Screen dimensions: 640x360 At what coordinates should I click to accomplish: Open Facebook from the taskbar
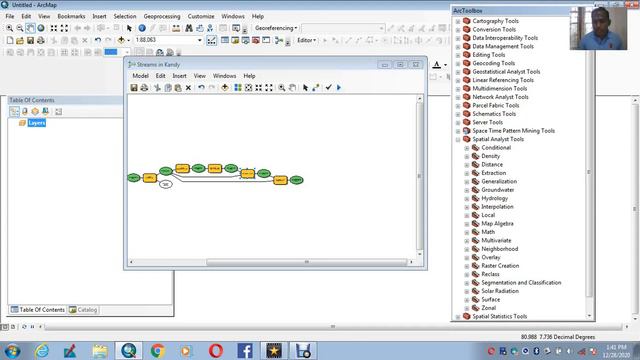tap(244, 351)
